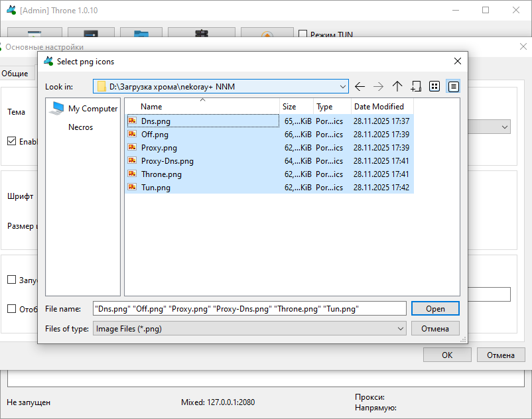Confirm settings with the OK button

coord(447,355)
